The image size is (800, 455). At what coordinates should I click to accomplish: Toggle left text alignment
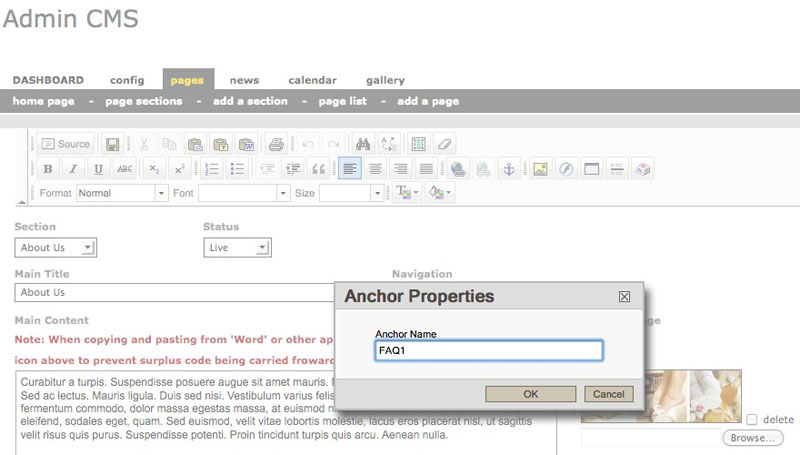coord(349,169)
